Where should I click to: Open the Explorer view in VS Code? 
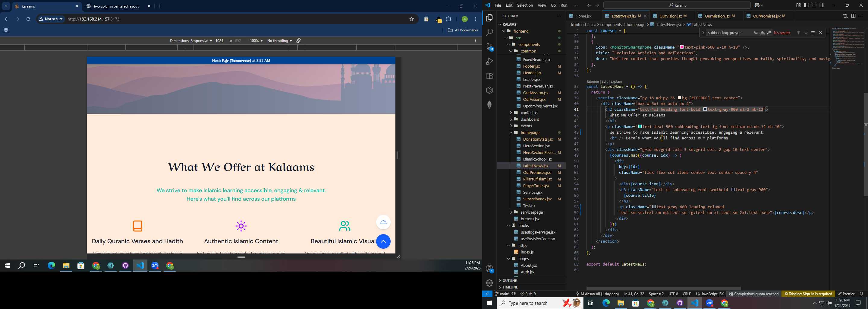(489, 18)
